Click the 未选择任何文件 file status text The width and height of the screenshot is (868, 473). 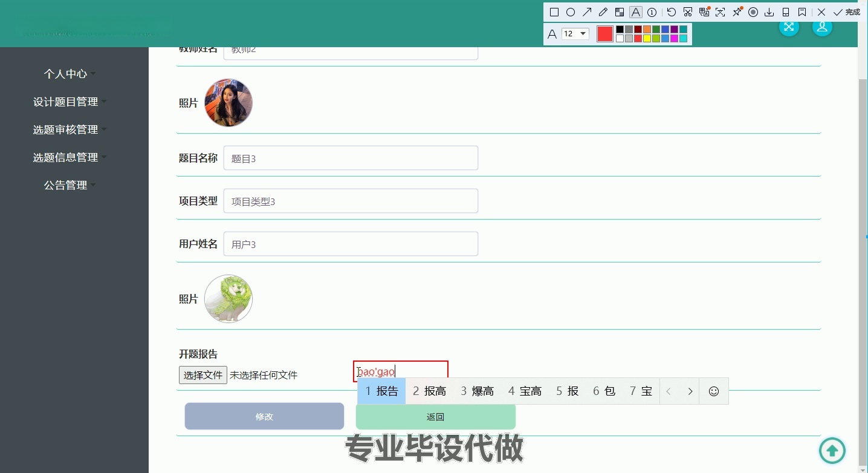(x=264, y=375)
